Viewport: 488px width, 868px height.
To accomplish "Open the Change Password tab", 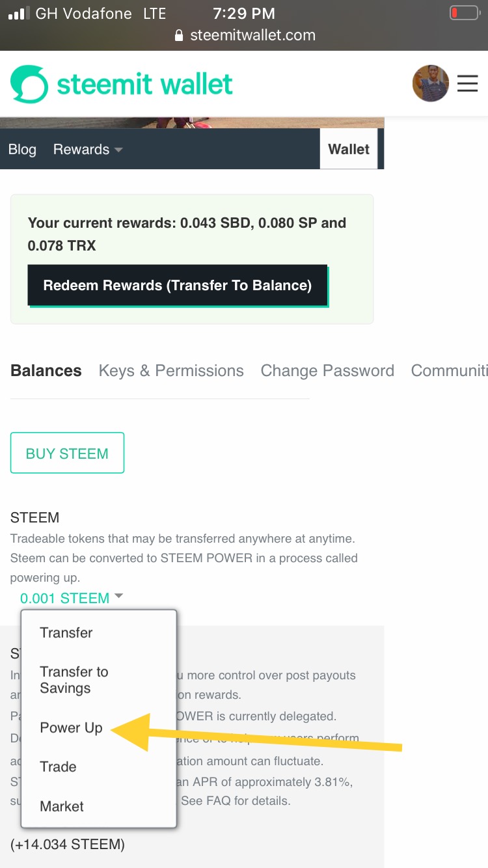I will click(327, 371).
